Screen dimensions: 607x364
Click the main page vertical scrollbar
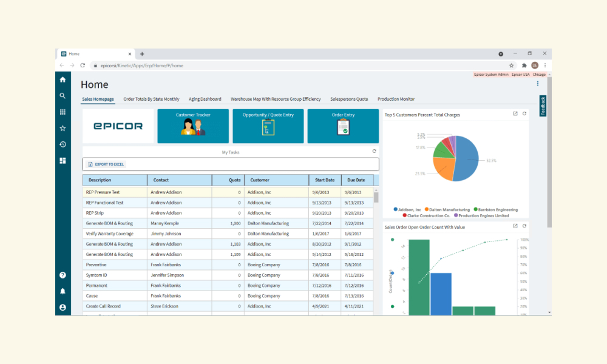click(x=549, y=152)
